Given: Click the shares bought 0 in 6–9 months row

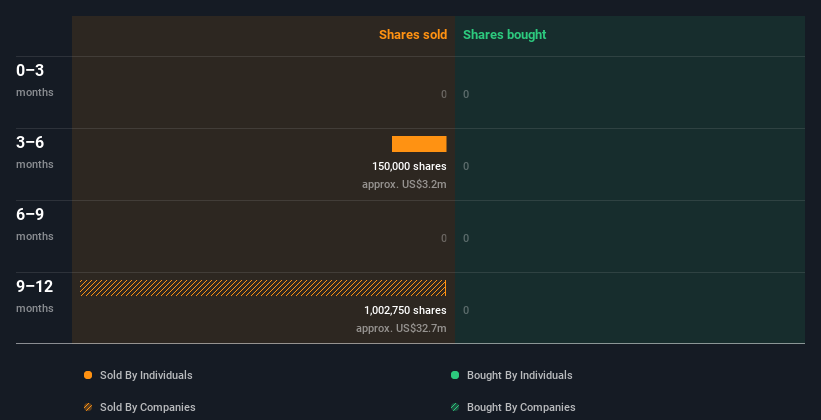Looking at the screenshot, I should point(466,238).
